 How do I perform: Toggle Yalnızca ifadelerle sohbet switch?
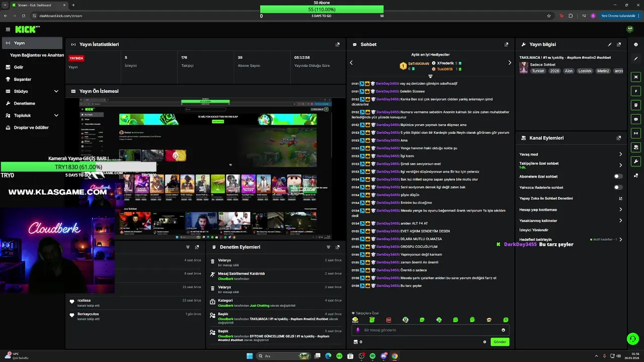[x=618, y=187]
